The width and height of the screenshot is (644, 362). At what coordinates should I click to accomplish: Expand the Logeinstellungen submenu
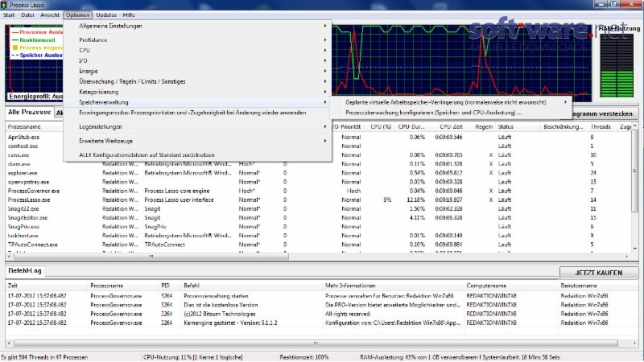pyautogui.click(x=197, y=127)
